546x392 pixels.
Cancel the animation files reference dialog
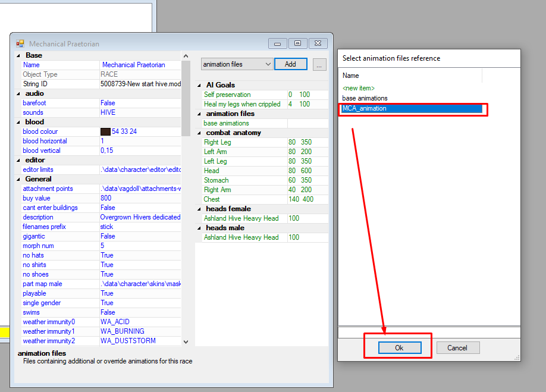[457, 348]
